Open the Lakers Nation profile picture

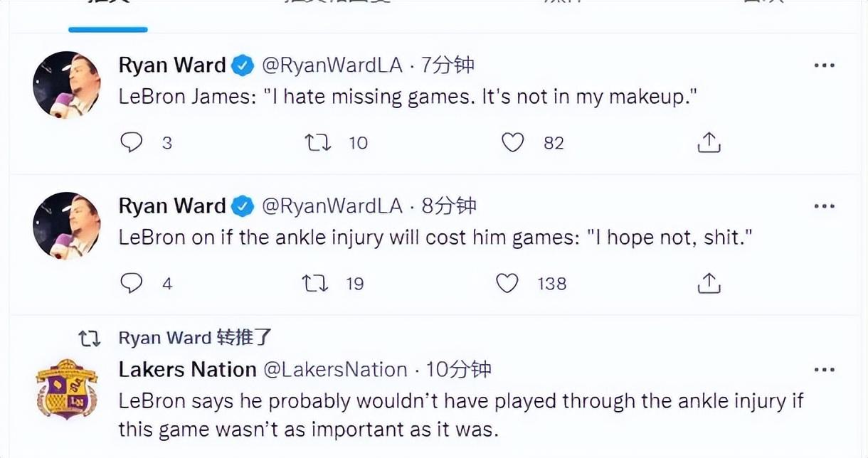click(66, 388)
